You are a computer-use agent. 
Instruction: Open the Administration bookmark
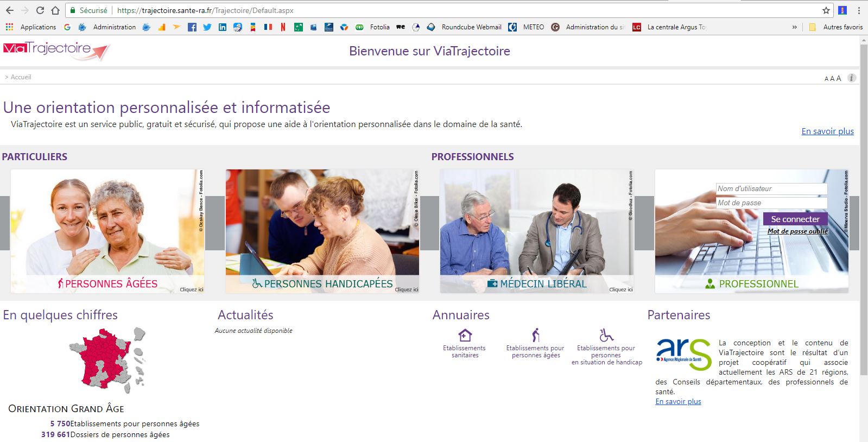[x=108, y=27]
